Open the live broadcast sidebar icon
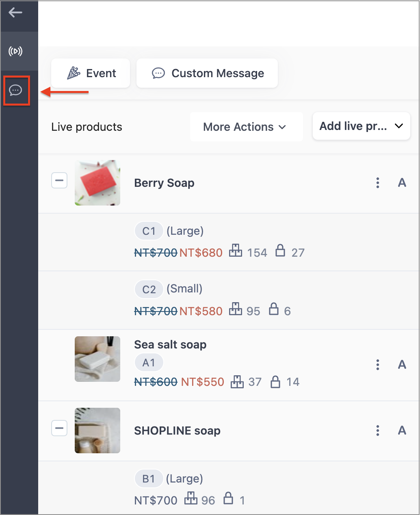This screenshot has height=515, width=420. point(15,51)
